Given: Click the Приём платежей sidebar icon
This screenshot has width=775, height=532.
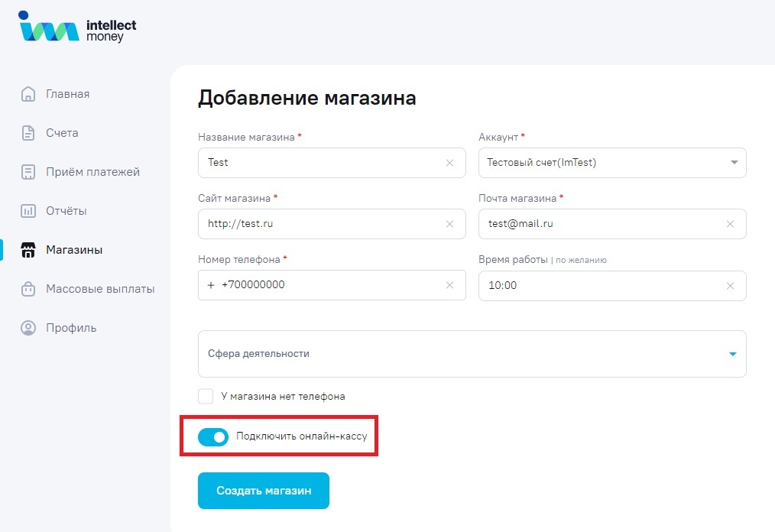Looking at the screenshot, I should click(28, 172).
